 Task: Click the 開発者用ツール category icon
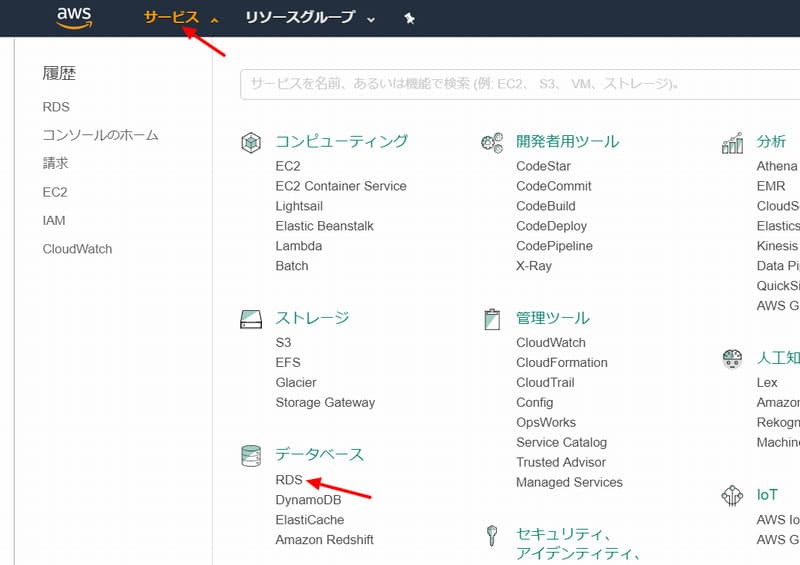click(x=491, y=143)
